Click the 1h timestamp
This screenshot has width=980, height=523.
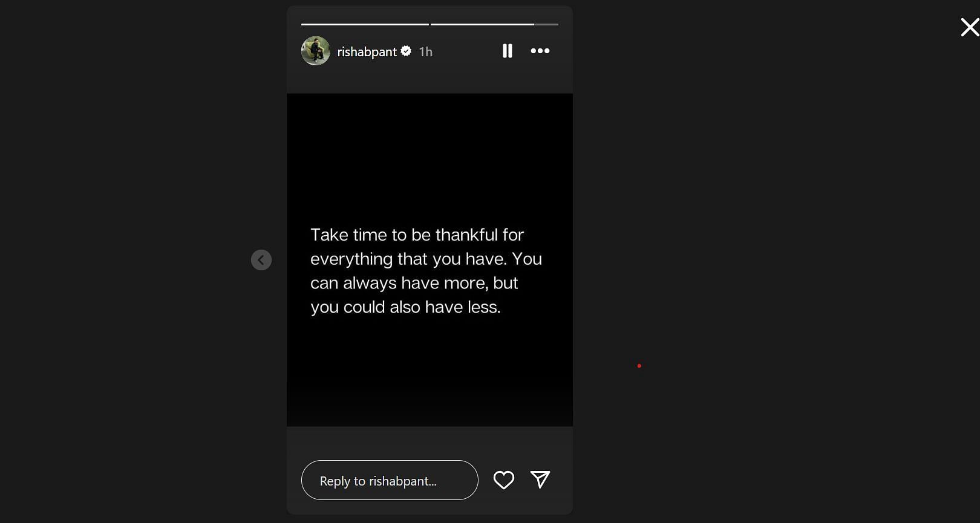426,52
